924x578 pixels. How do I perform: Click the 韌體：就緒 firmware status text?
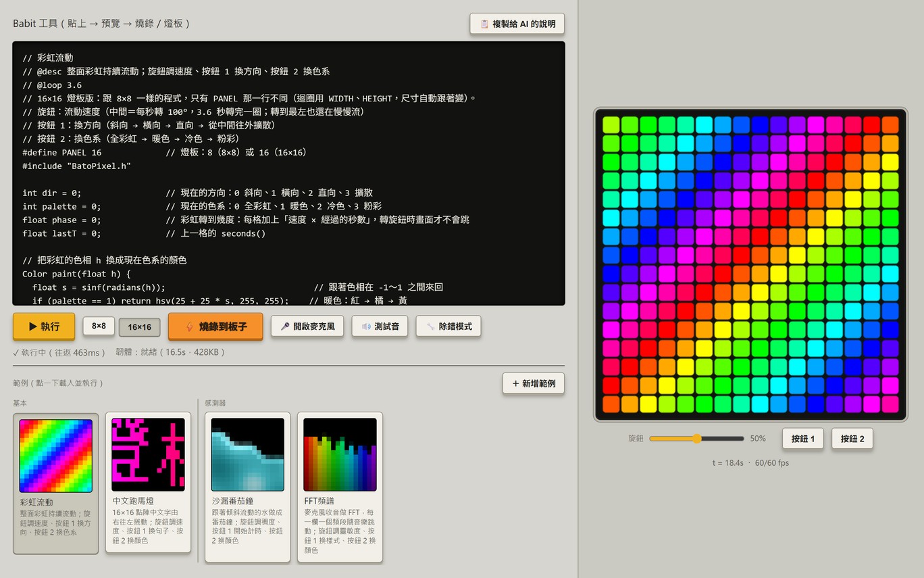[x=170, y=352]
